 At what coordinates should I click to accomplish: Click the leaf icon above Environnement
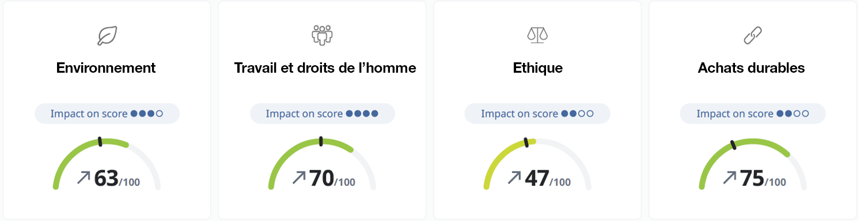point(107,36)
